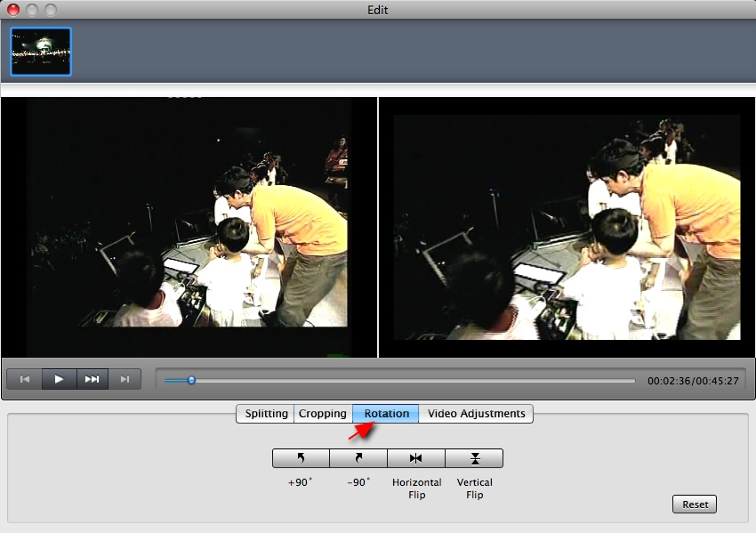This screenshot has width=756, height=533.
Task: Jump to start of video
Action: [x=25, y=379]
